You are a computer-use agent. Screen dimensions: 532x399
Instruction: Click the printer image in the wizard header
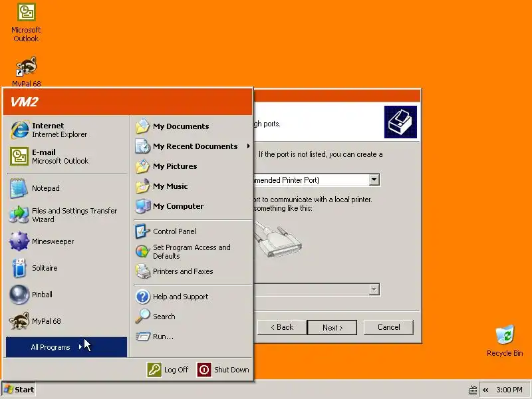[400, 122]
